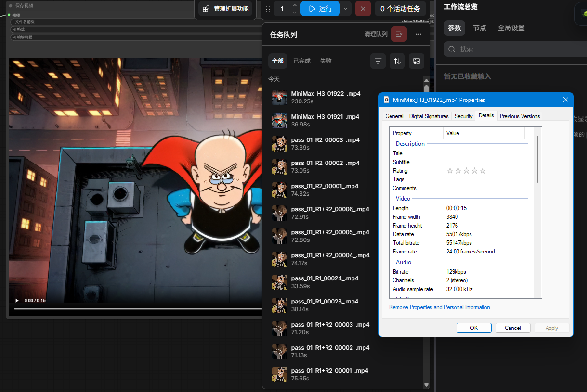Click the filter icon in task queue

click(x=378, y=61)
